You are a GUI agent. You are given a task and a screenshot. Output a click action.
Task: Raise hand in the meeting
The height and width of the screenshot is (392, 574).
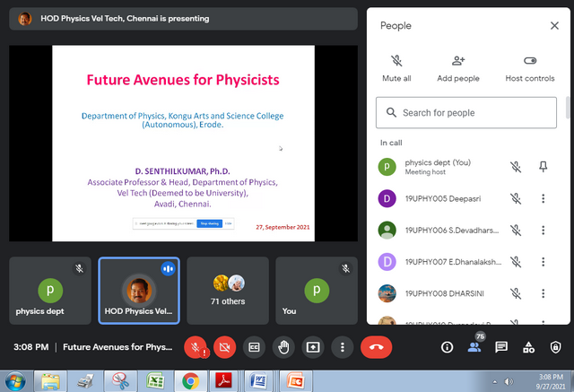[283, 346]
